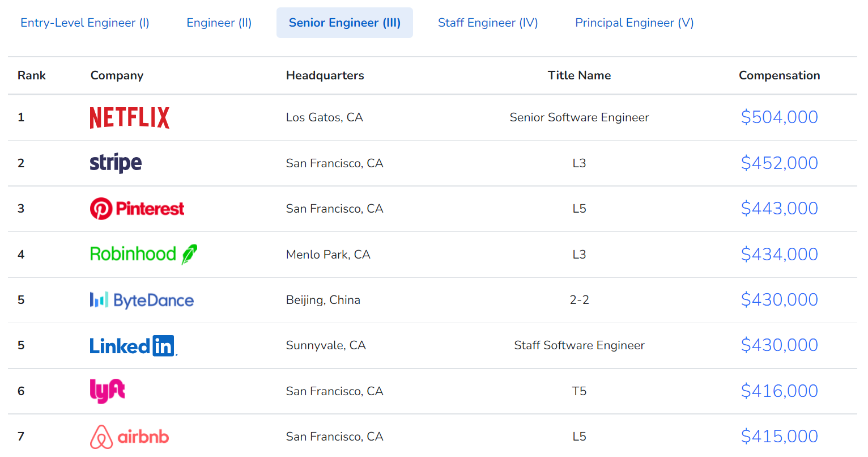Image resolution: width=868 pixels, height=457 pixels.
Task: Switch to Staff Engineer (IV) tab
Action: click(488, 23)
